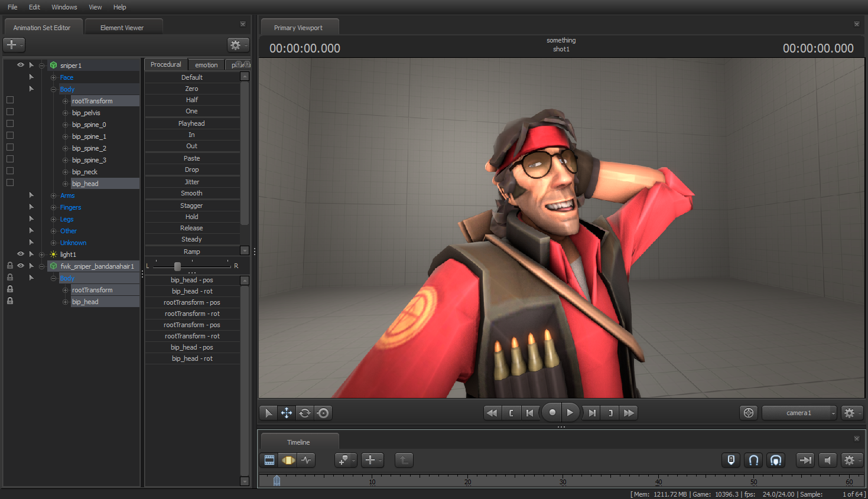
Task: Apply the Default procedural preset
Action: pyautogui.click(x=192, y=77)
